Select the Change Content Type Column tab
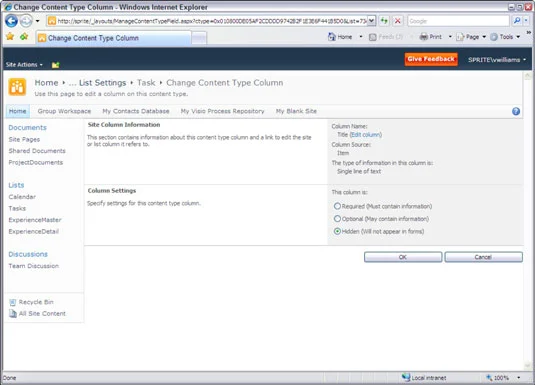Image resolution: width=535 pixels, height=385 pixels. pos(113,38)
